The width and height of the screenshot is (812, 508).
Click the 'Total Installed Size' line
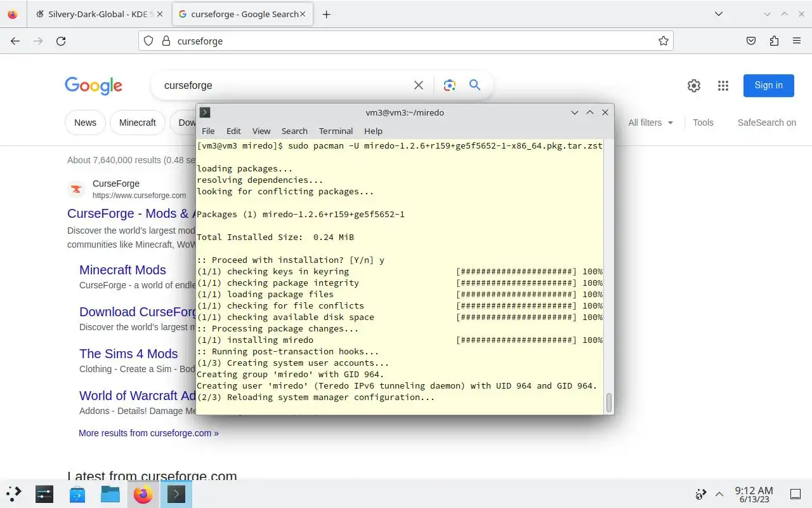point(275,237)
